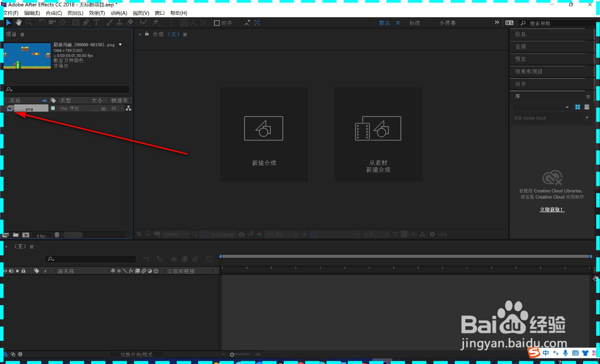The width and height of the screenshot is (600, 364).
Task: Open the 编辑(E) menu
Action: click(32, 13)
